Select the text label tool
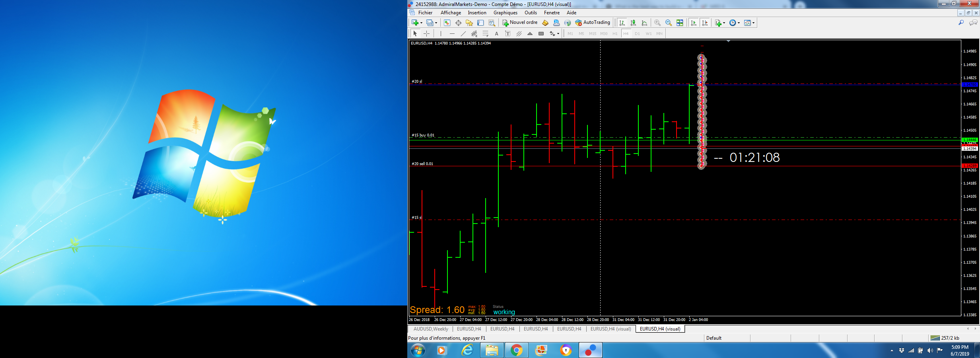This screenshot has width=980, height=358. click(507, 33)
